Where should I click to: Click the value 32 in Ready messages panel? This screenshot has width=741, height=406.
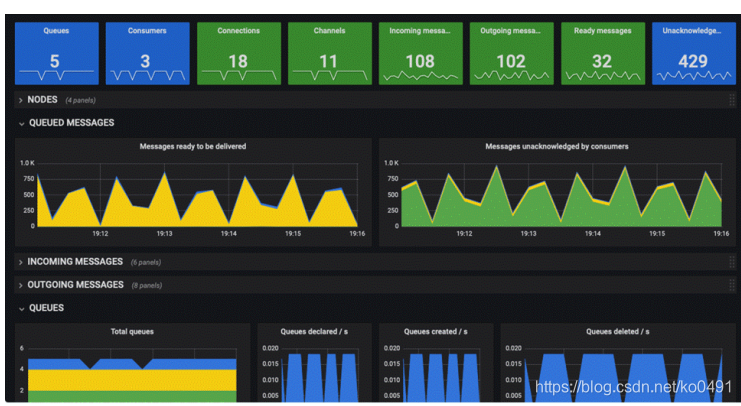tap(602, 61)
